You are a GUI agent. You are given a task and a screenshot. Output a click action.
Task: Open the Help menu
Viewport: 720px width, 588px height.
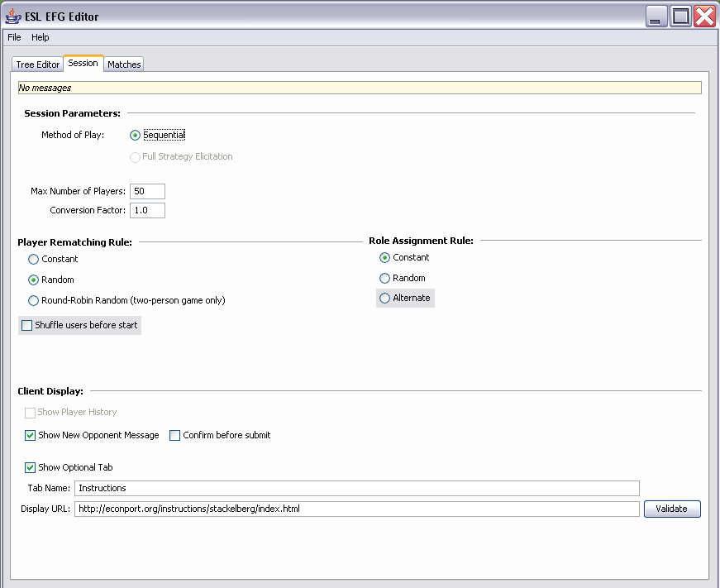41,37
